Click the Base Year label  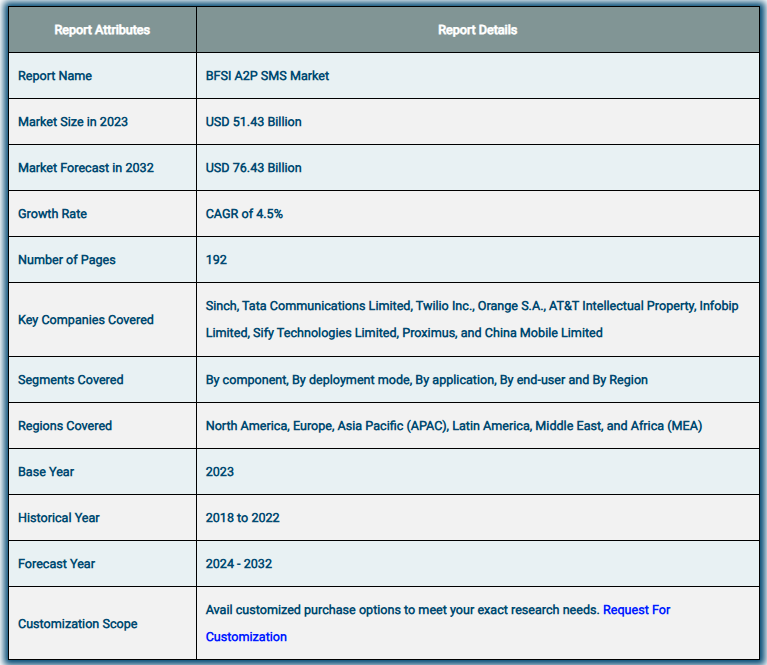(x=46, y=472)
